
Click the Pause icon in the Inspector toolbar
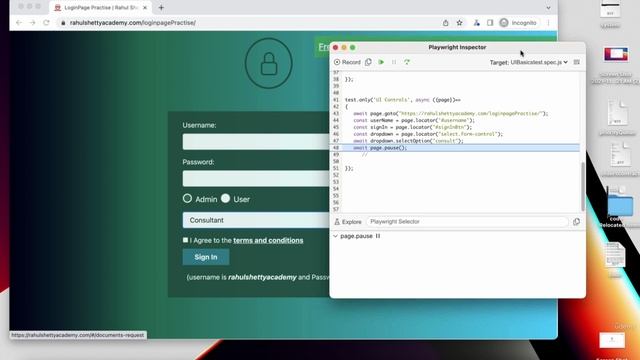pyautogui.click(x=394, y=62)
